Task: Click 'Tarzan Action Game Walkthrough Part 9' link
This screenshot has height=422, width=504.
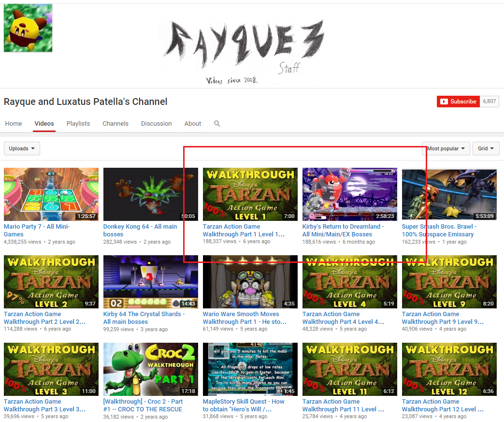Action: point(443,318)
